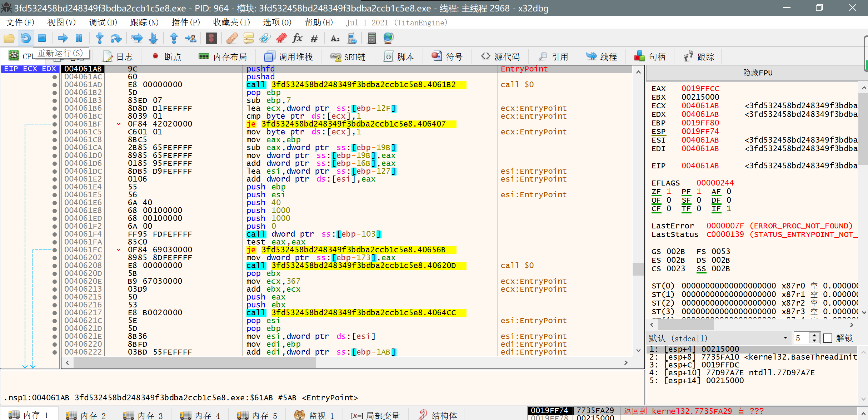Restart the debuggee with the restart icon

[x=25, y=38]
